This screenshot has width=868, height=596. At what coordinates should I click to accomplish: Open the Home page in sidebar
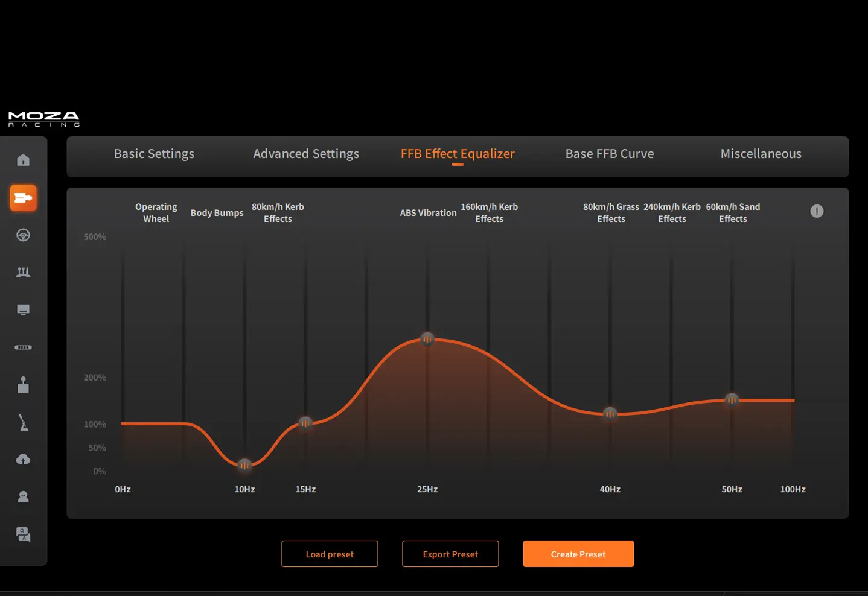pos(23,160)
